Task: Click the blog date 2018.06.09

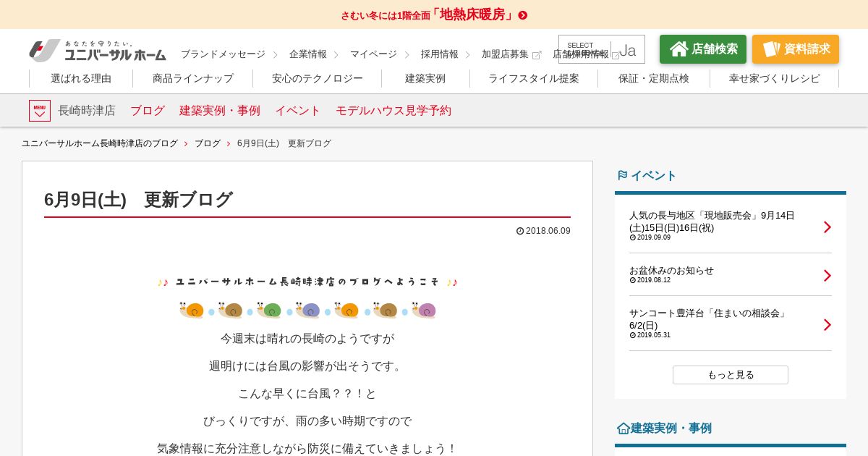Action: click(x=548, y=231)
